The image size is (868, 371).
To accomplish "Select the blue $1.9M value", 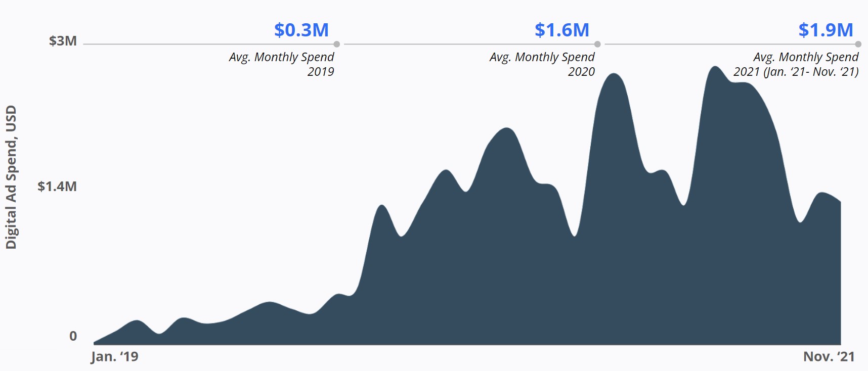I will point(826,30).
